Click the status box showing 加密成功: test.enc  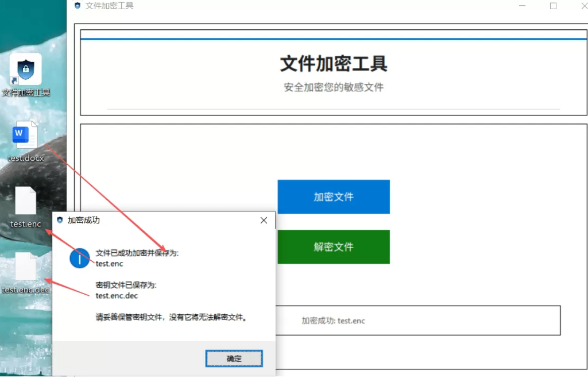click(418, 321)
